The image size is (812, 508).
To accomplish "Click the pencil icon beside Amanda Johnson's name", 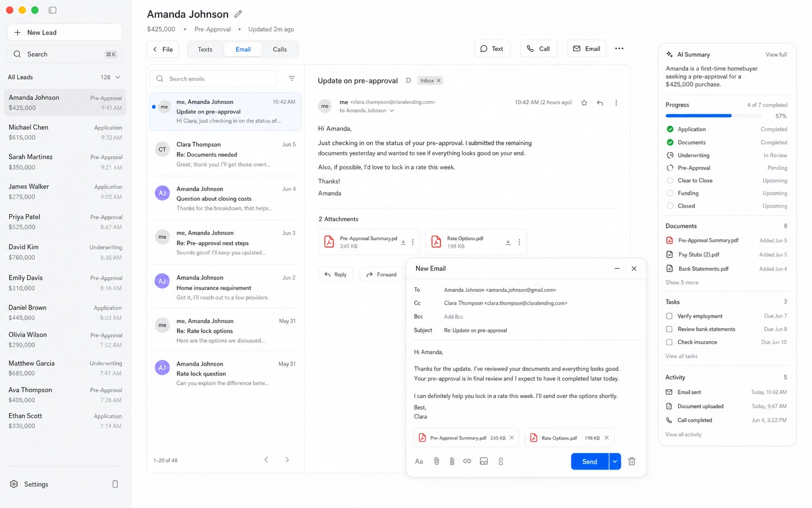I will click(238, 14).
